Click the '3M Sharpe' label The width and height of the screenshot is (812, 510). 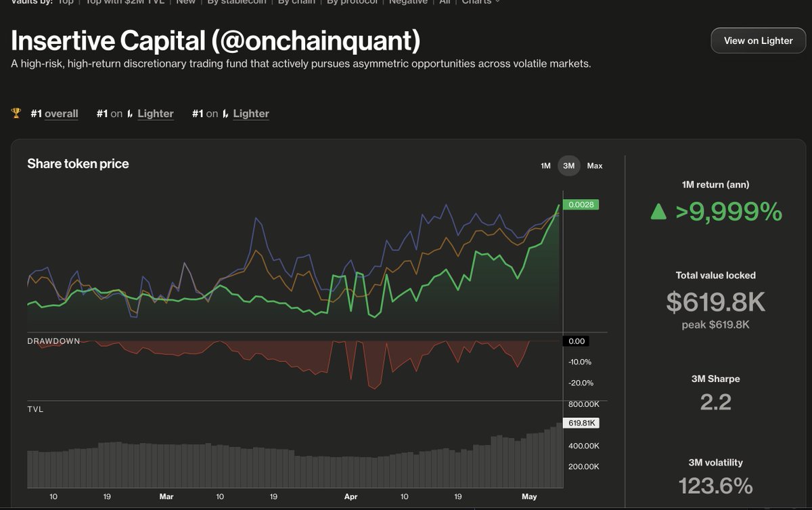click(715, 379)
